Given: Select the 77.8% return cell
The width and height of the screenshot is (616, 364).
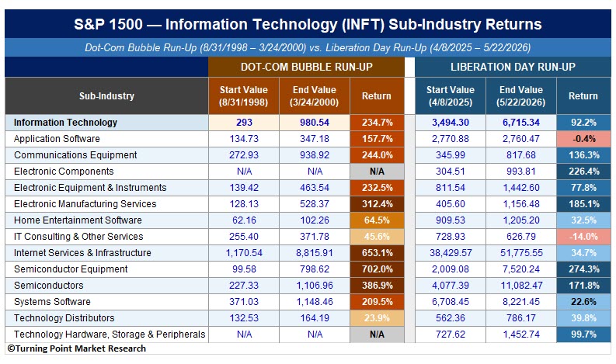Looking at the screenshot, I should click(584, 188).
